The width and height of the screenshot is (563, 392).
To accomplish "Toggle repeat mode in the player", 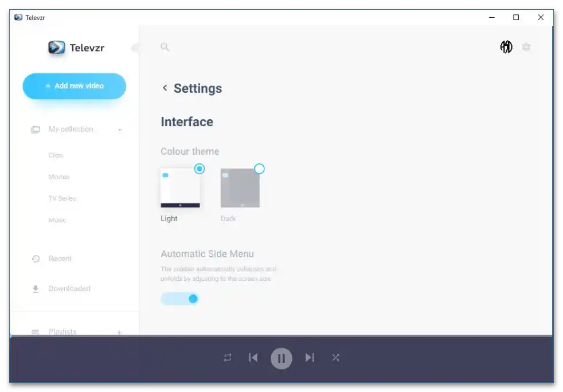I will click(227, 358).
